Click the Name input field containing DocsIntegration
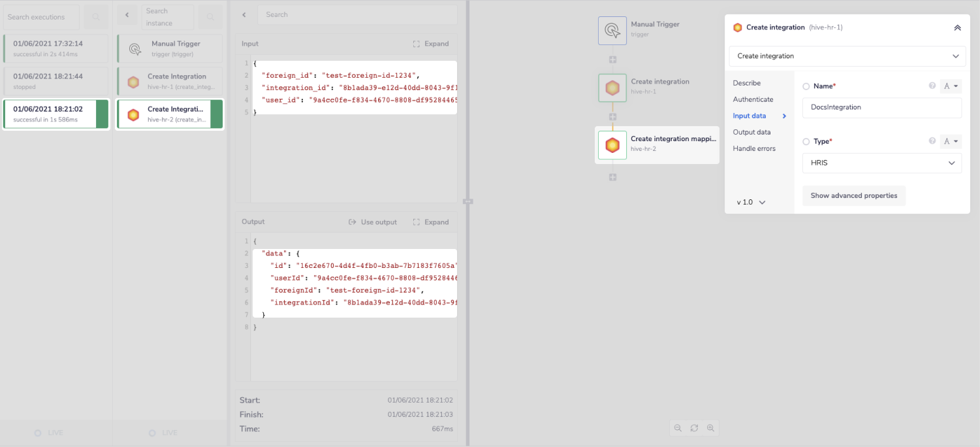980x447 pixels. [x=881, y=107]
